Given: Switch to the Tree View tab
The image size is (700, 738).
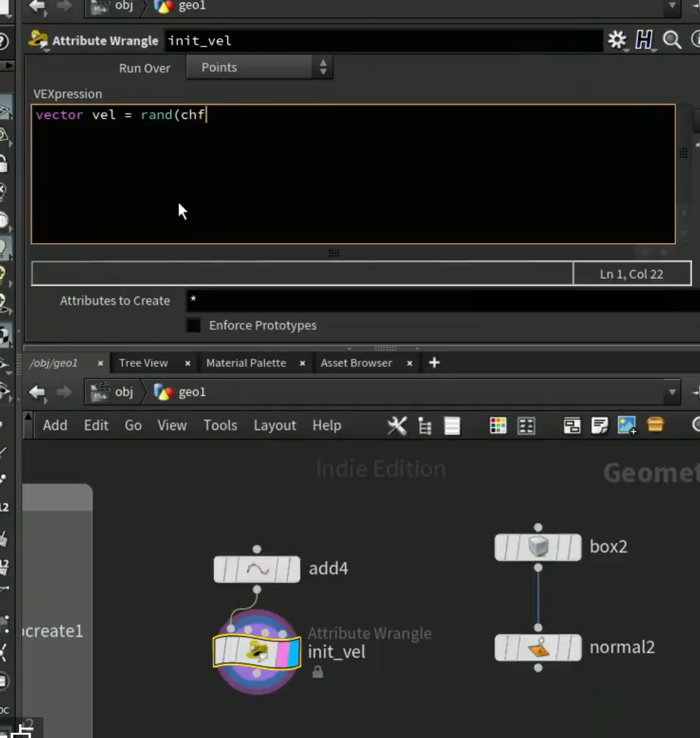Looking at the screenshot, I should coord(143,363).
